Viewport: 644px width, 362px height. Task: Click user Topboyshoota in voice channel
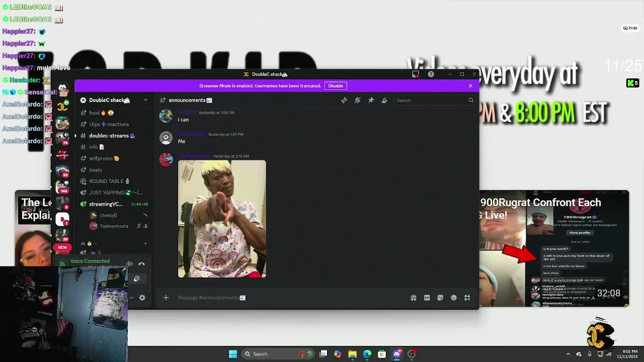point(118,226)
